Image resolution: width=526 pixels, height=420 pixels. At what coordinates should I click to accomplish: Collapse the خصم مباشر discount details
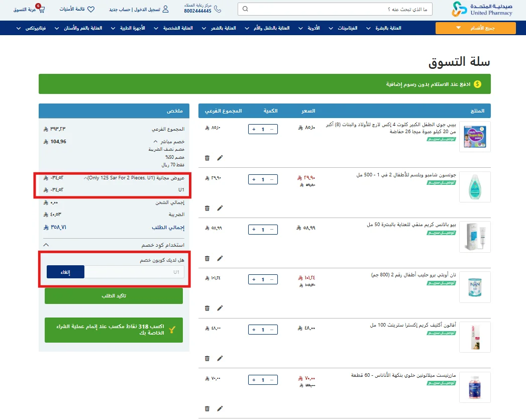[x=155, y=142]
